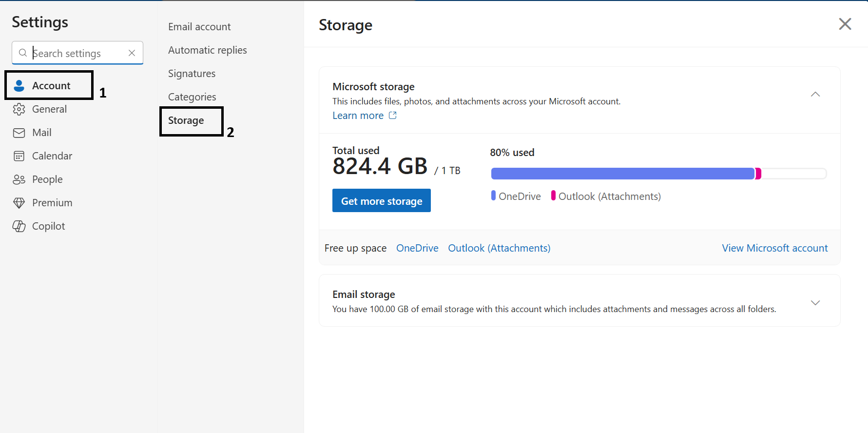The image size is (868, 433).
Task: Select the Storage option
Action: (186, 120)
